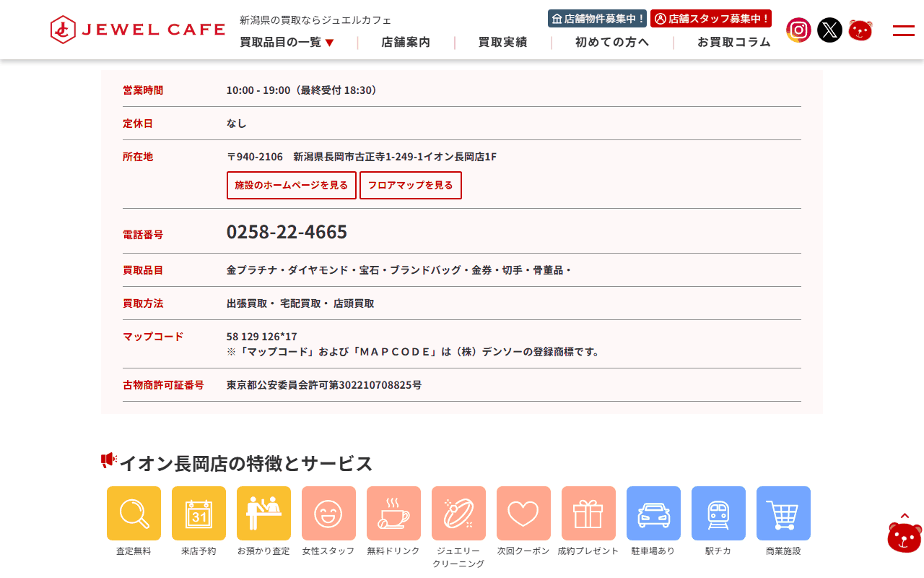Click the 出張買取・宅配買取・店頭買取 text
The image size is (924, 578).
pyautogui.click(x=300, y=303)
